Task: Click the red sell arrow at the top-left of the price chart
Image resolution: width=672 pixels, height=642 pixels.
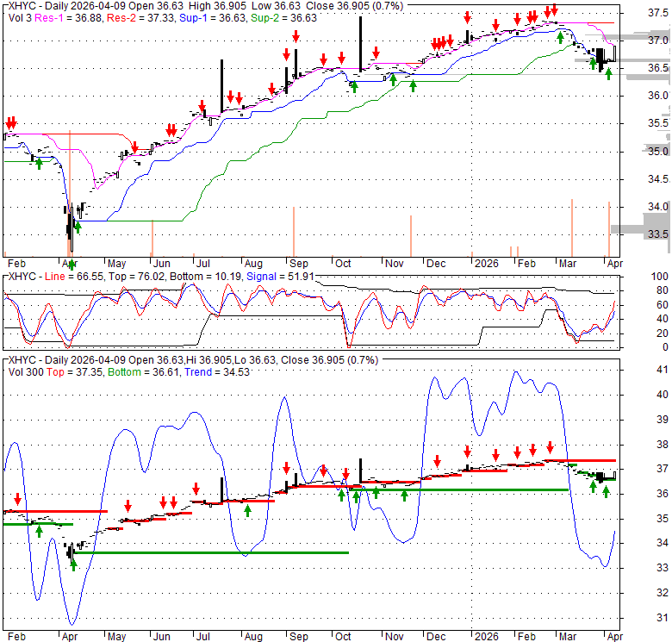Action: [x=10, y=124]
